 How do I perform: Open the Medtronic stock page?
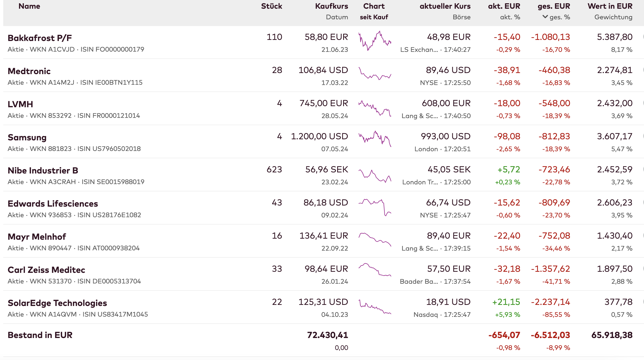pyautogui.click(x=29, y=71)
